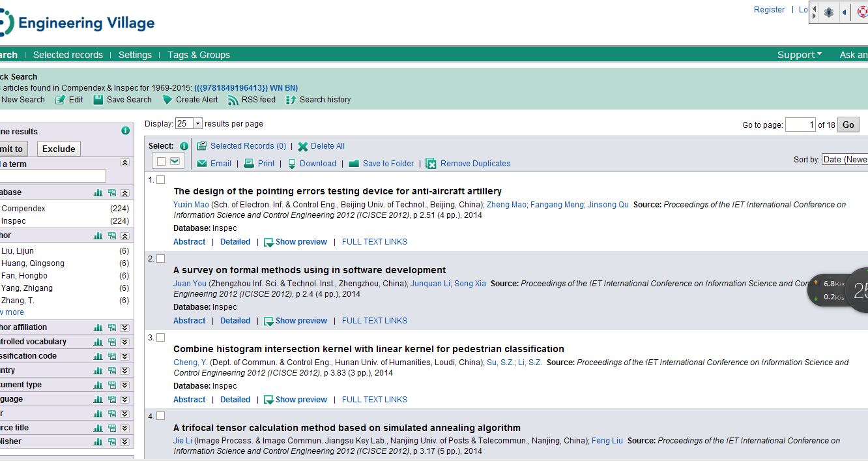The width and height of the screenshot is (868, 461).
Task: Click the RSS feed icon
Action: click(x=233, y=100)
